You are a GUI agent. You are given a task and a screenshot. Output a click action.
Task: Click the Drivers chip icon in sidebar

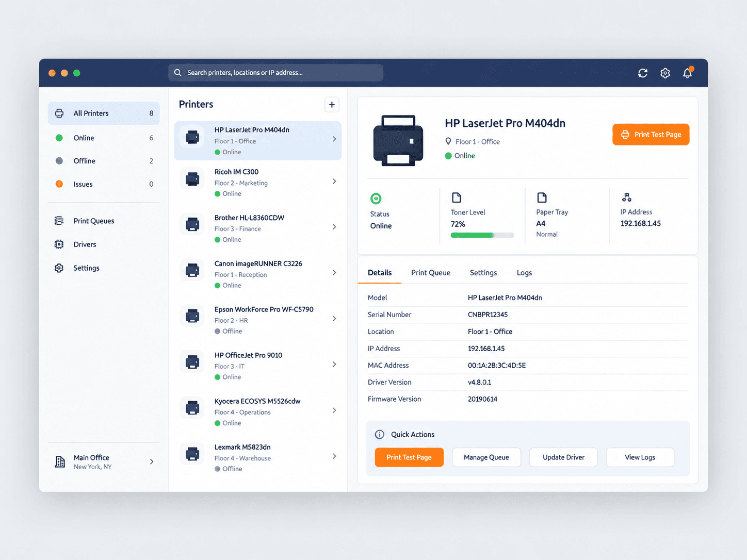click(x=59, y=244)
